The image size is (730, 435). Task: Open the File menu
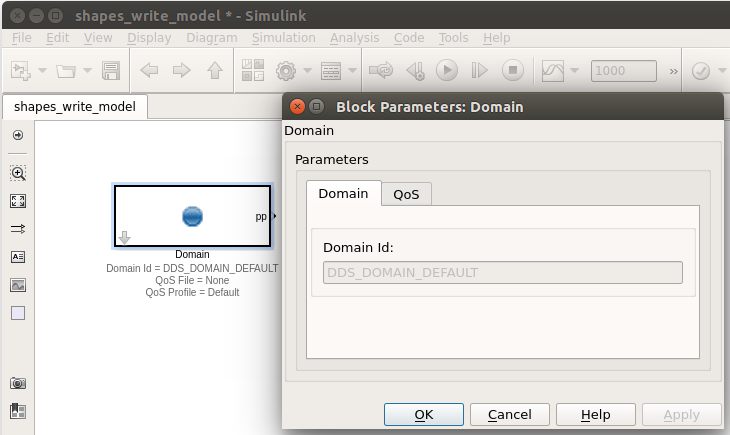(x=21, y=38)
